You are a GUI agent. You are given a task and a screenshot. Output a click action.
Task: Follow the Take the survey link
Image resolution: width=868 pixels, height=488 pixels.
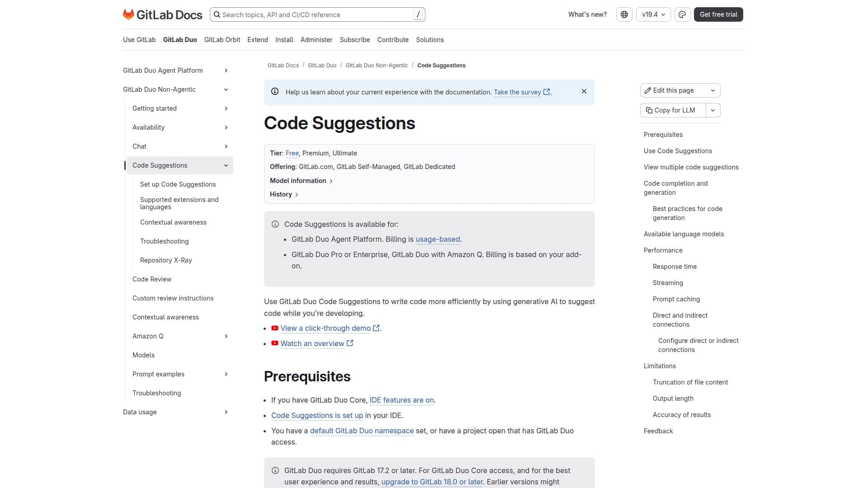(x=517, y=92)
